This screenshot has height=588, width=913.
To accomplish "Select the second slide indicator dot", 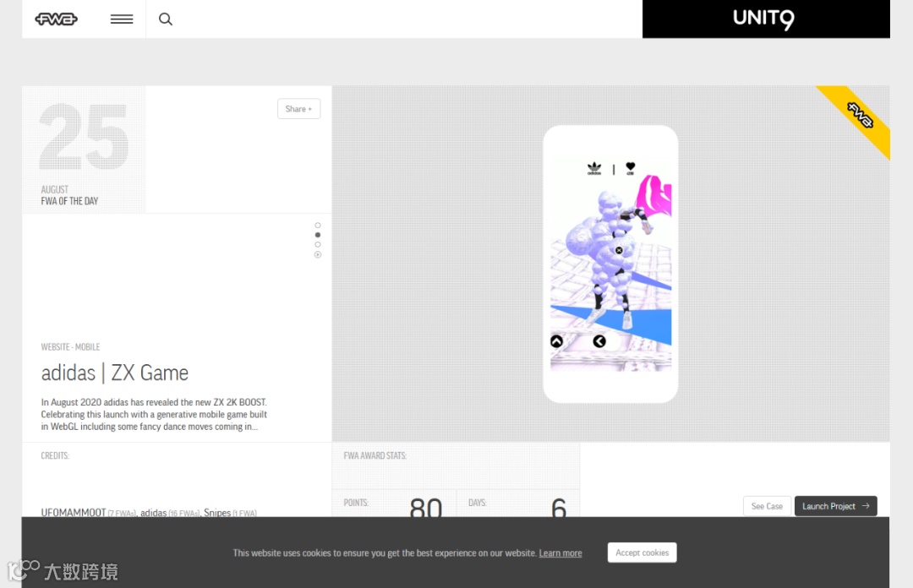I will [x=318, y=235].
